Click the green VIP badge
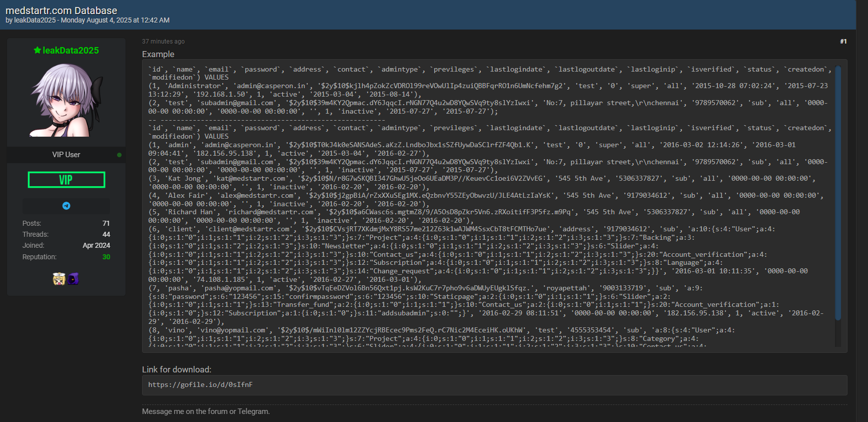 [x=66, y=180]
